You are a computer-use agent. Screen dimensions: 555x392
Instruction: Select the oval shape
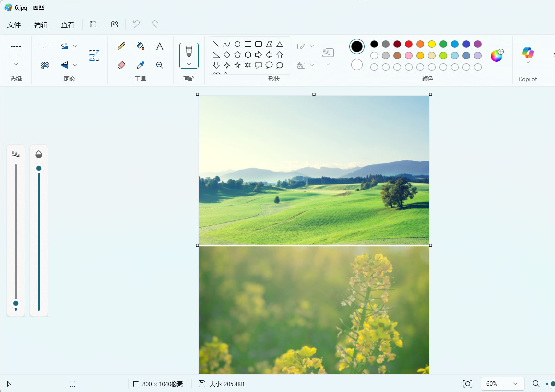point(237,44)
